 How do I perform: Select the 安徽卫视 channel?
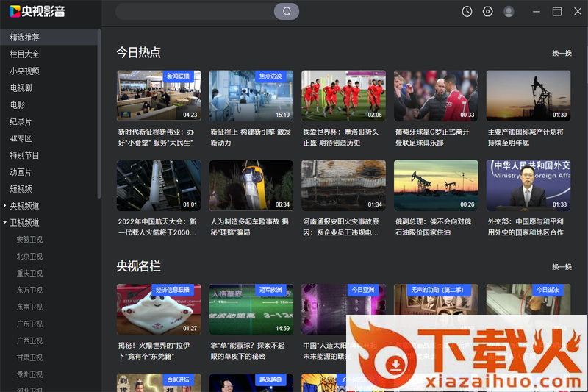pyautogui.click(x=29, y=239)
